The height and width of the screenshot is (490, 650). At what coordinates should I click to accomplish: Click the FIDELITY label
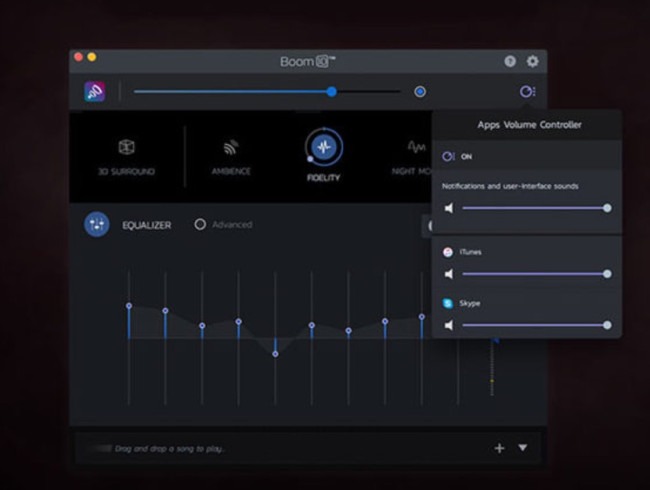pos(323,178)
